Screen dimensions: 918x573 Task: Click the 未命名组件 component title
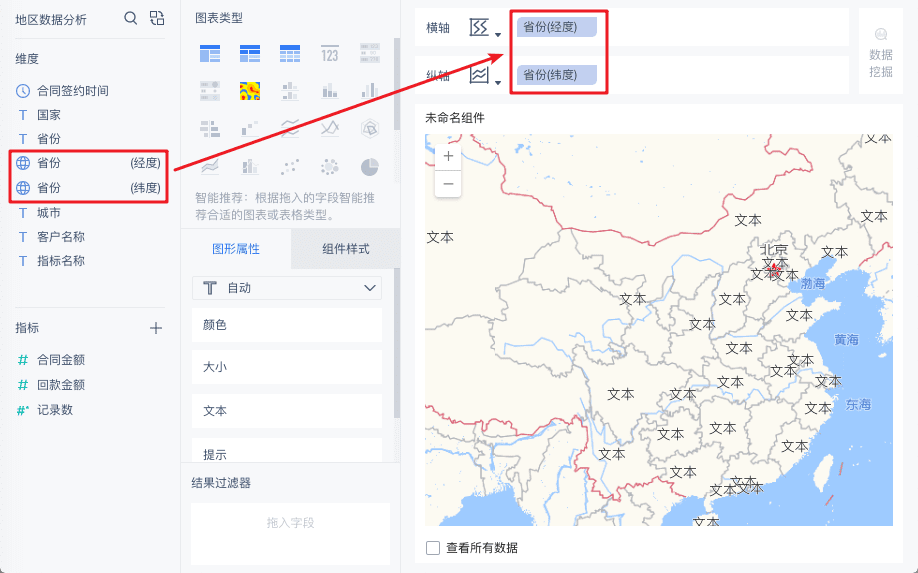pyautogui.click(x=455, y=118)
